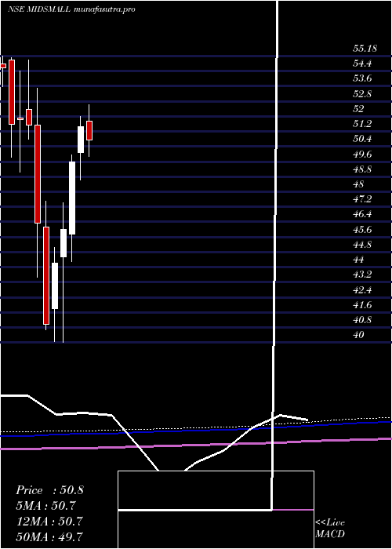Image resolution: width=392 pixels, height=549 pixels.
Task: Click the '<<Live MACD' label
Action: (x=330, y=529)
